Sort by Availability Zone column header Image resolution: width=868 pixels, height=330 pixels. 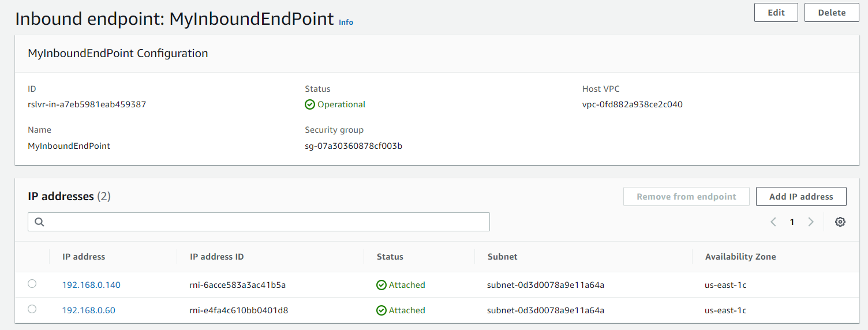tap(740, 257)
